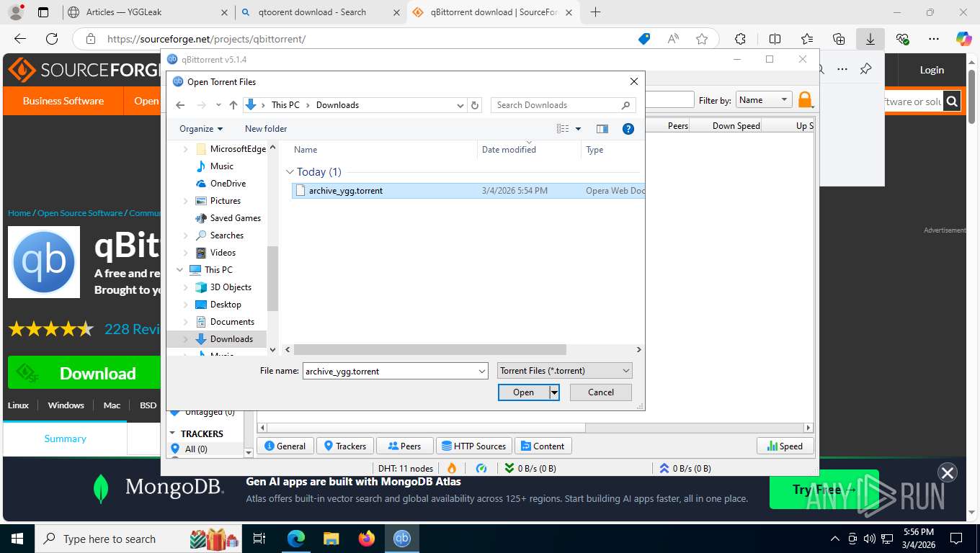Screen dimensions: 980x553
Task: Click the Search Downloads field
Action: (x=563, y=105)
